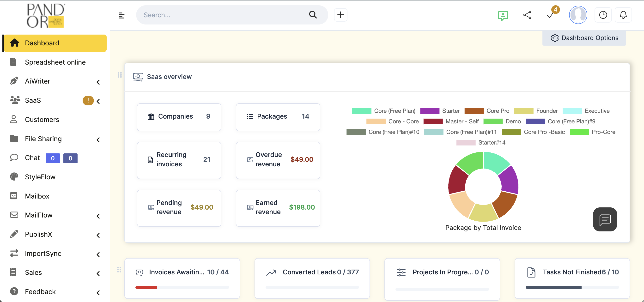Click the share icon in header
This screenshot has height=302, width=644.
click(527, 15)
